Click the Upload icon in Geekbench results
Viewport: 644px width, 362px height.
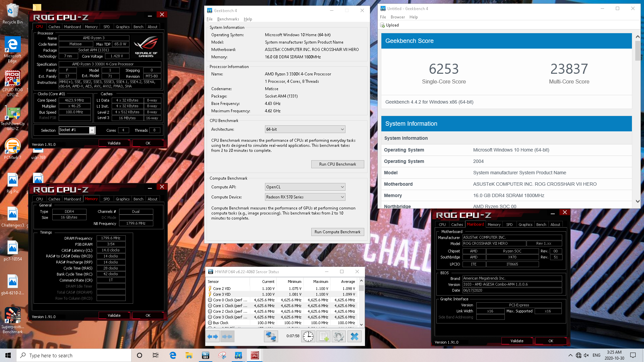(x=382, y=25)
